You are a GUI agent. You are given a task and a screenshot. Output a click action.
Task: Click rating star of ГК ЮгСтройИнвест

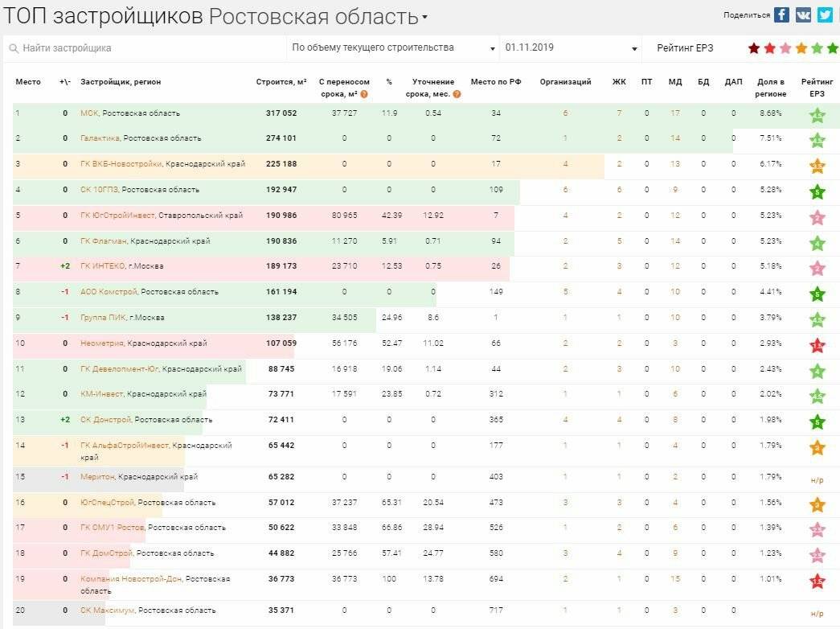pyautogui.click(x=817, y=217)
